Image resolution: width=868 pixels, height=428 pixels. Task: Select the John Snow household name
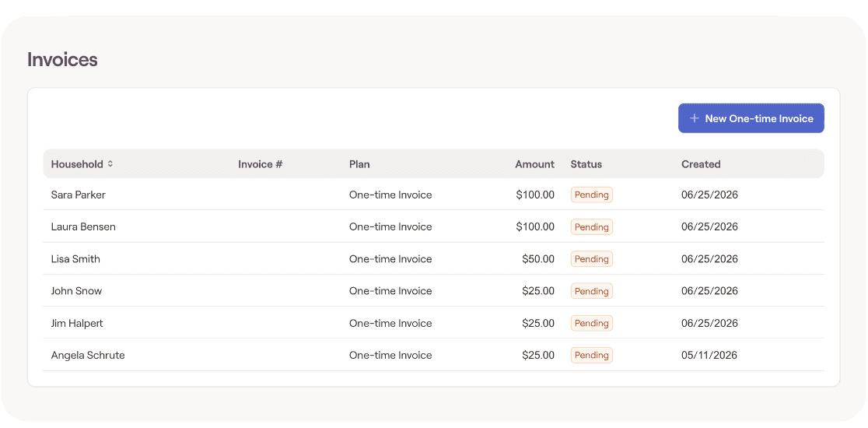(x=76, y=291)
